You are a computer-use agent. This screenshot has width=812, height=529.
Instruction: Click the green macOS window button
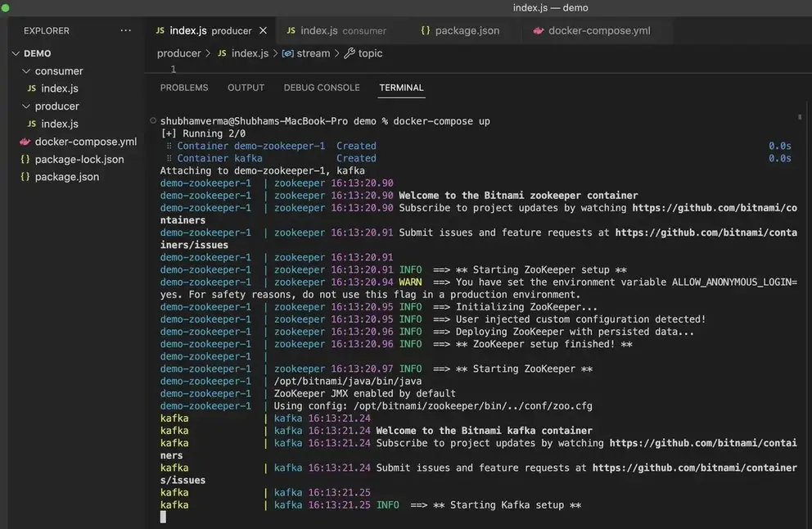[x=5, y=7]
